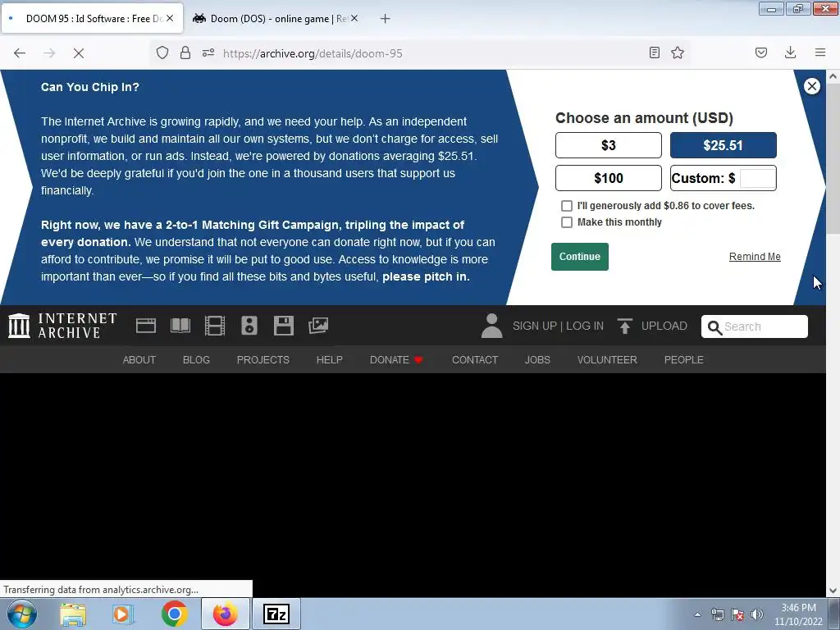
Task: Click the upload arrow icon
Action: pos(624,326)
